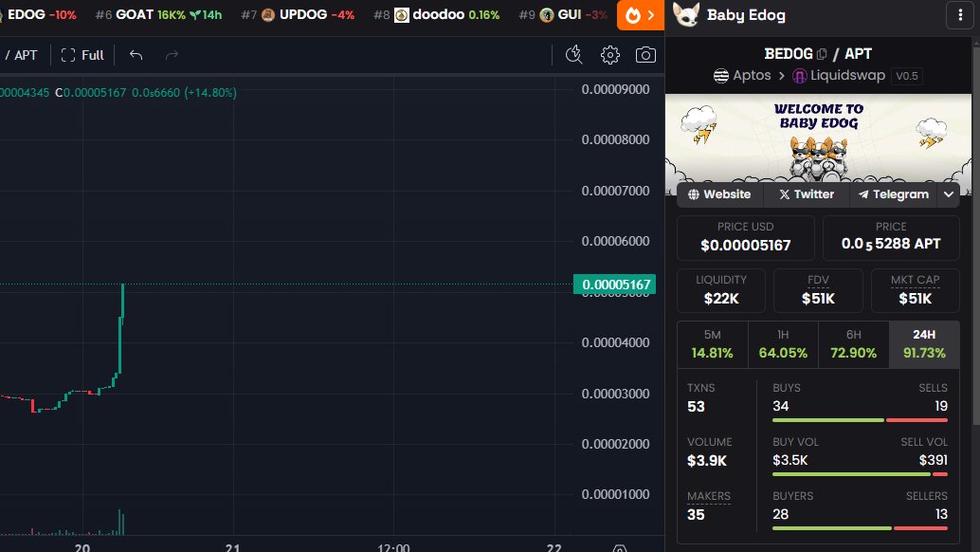Click the Liquidswap DEX link
980x552 pixels.
[839, 76]
